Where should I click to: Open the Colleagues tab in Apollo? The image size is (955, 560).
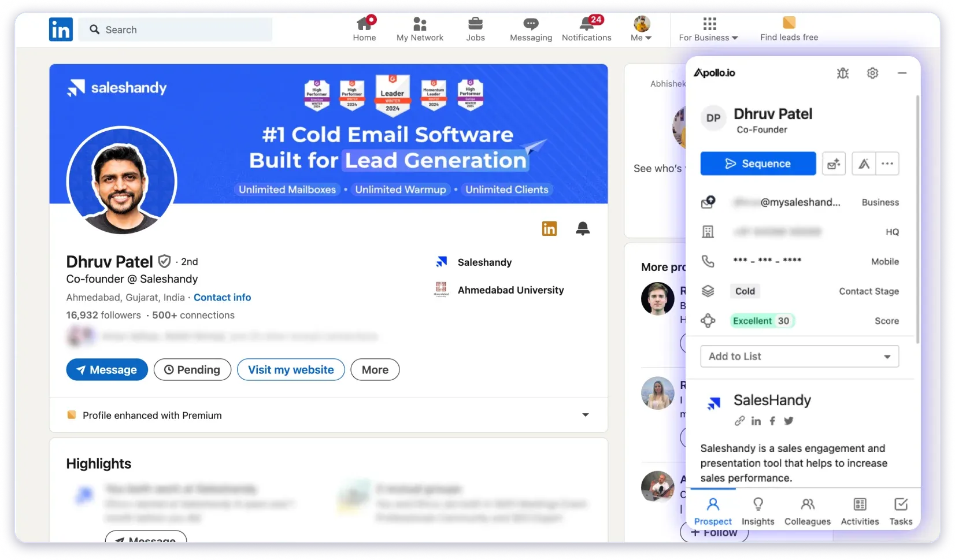pos(807,510)
